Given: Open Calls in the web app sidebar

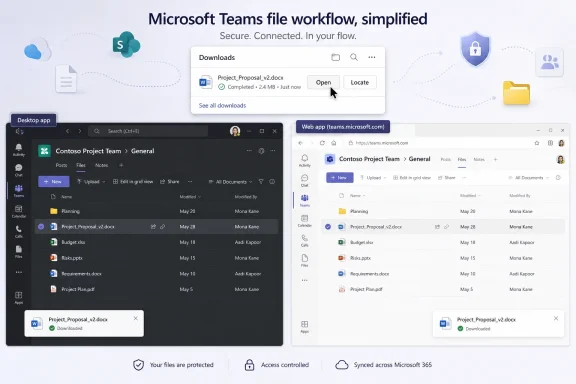Looking at the screenshot, I should 305,241.
